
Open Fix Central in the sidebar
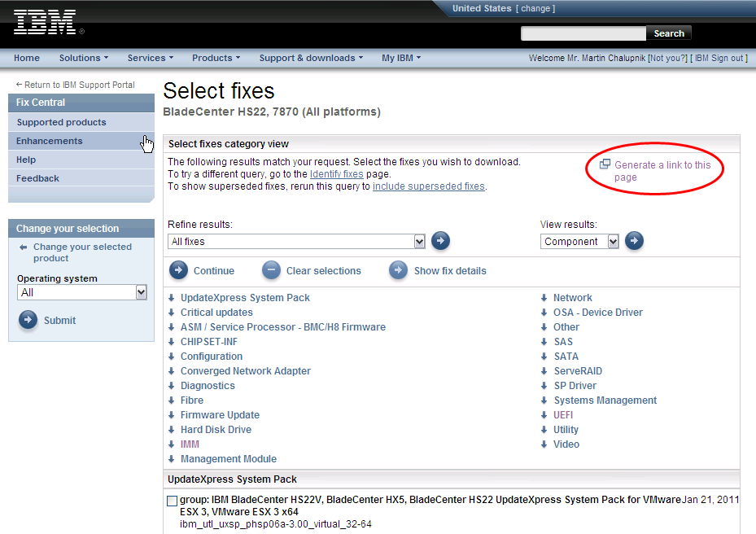[x=81, y=103]
